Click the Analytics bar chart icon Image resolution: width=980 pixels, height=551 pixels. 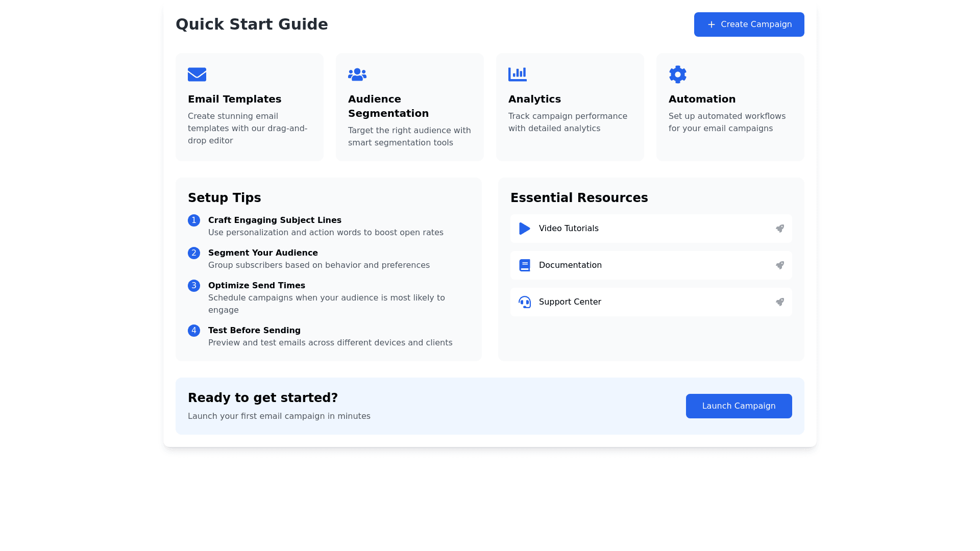pos(518,74)
